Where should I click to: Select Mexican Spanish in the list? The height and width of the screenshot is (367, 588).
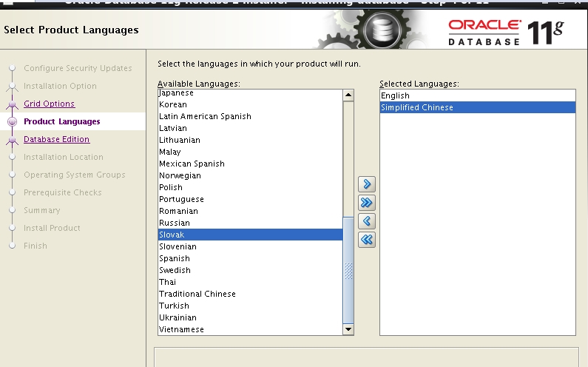coord(250,164)
